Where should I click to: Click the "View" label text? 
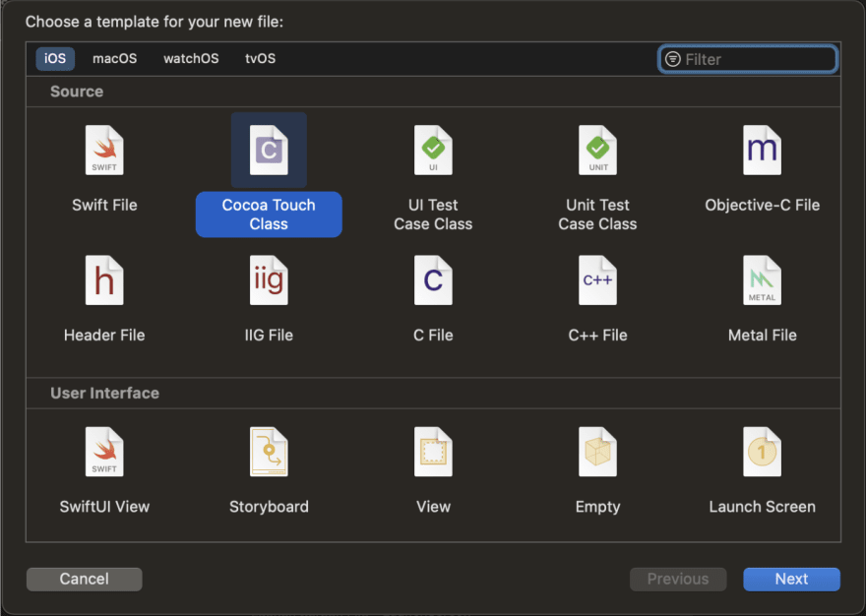click(433, 507)
